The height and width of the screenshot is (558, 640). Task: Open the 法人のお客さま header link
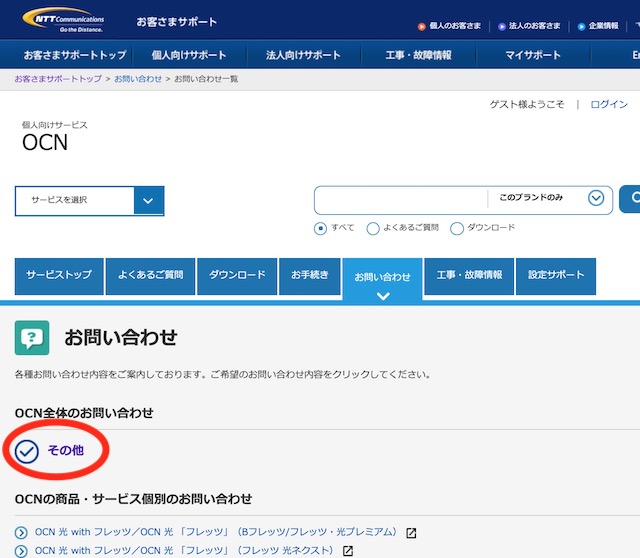tap(534, 26)
